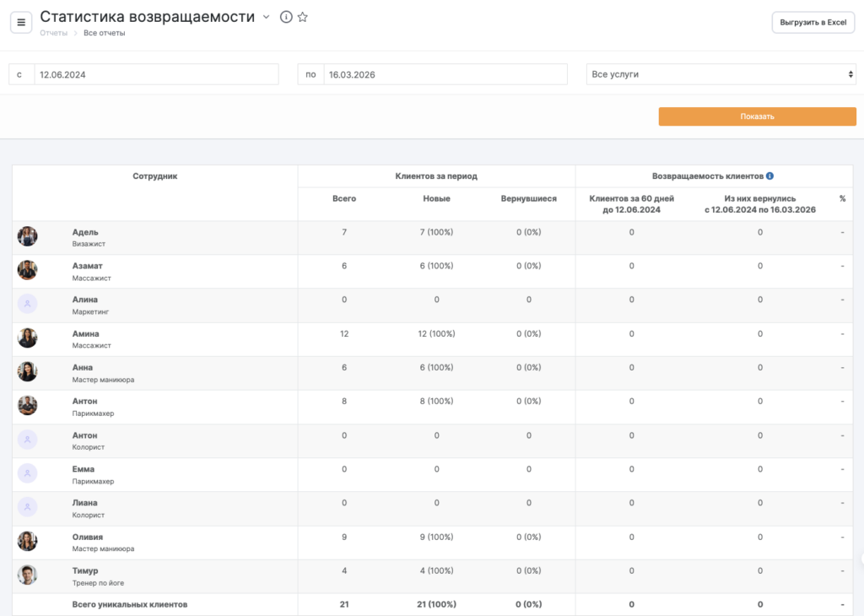This screenshot has height=616, width=864.
Task: Click the Отчеты breadcrumb link
Action: click(x=53, y=33)
